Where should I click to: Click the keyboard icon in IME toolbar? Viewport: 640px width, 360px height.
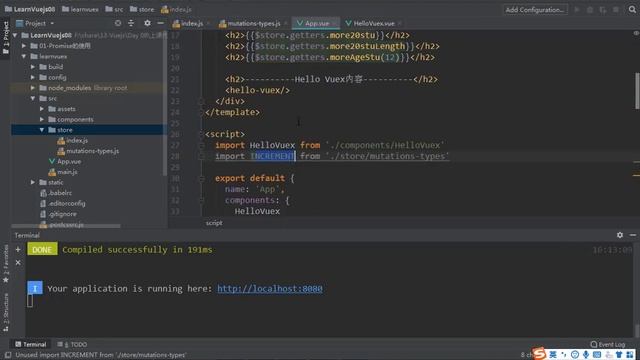(597, 355)
